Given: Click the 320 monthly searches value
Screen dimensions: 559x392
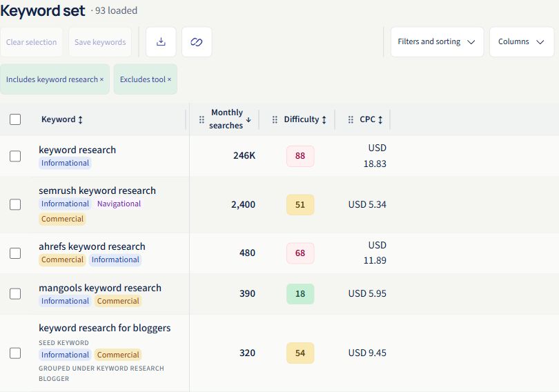Looking at the screenshot, I should (x=248, y=353).
